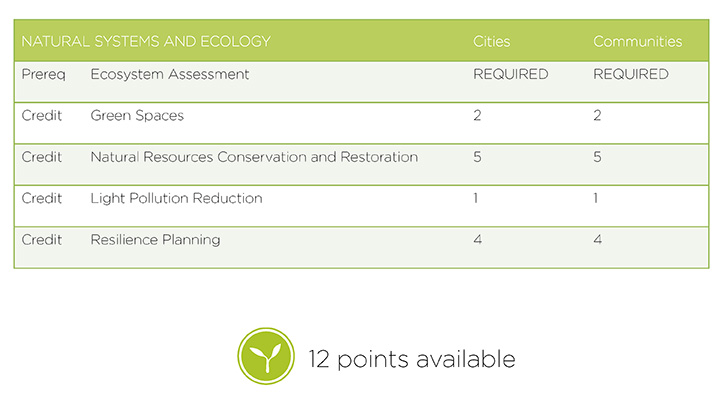Click Resilience Planning points under Communities
Viewport: 720px width, 405px height.
(597, 240)
